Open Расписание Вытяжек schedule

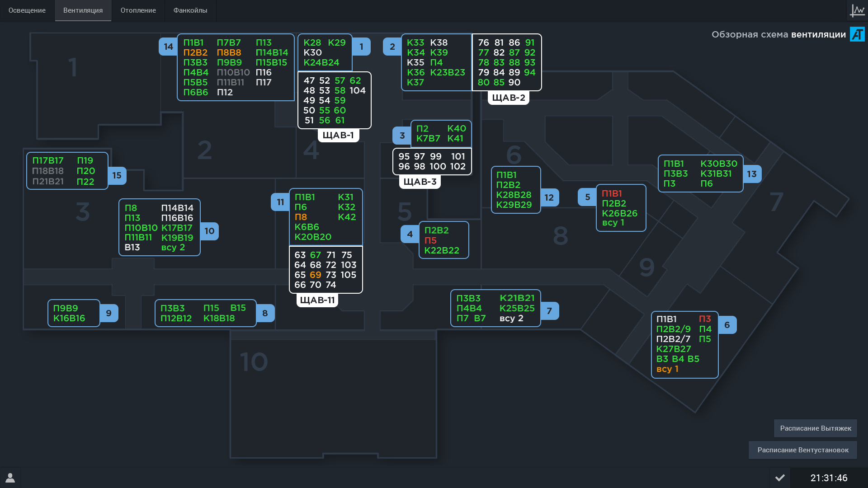(x=815, y=428)
